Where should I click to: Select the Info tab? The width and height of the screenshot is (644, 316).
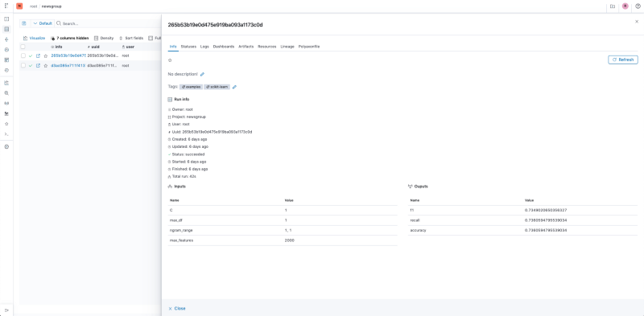coord(173,47)
